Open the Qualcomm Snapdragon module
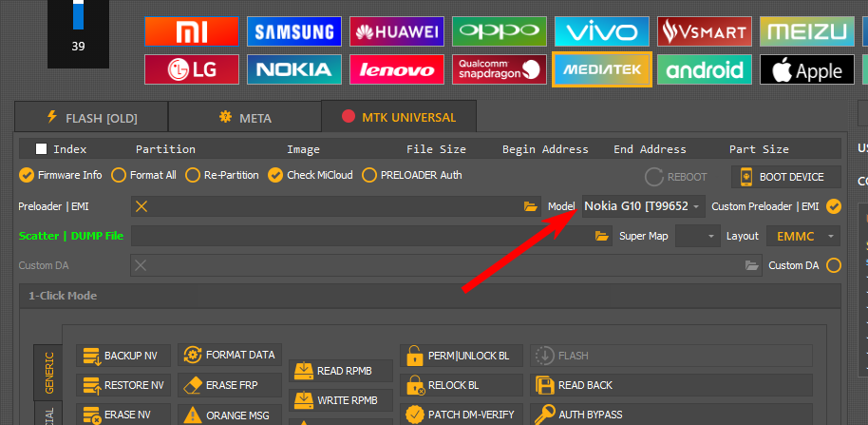 (x=500, y=69)
